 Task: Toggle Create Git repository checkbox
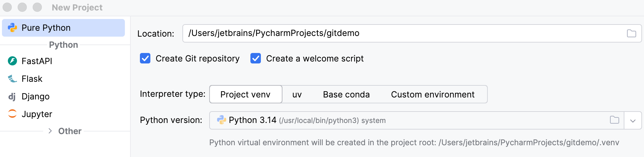tap(145, 59)
